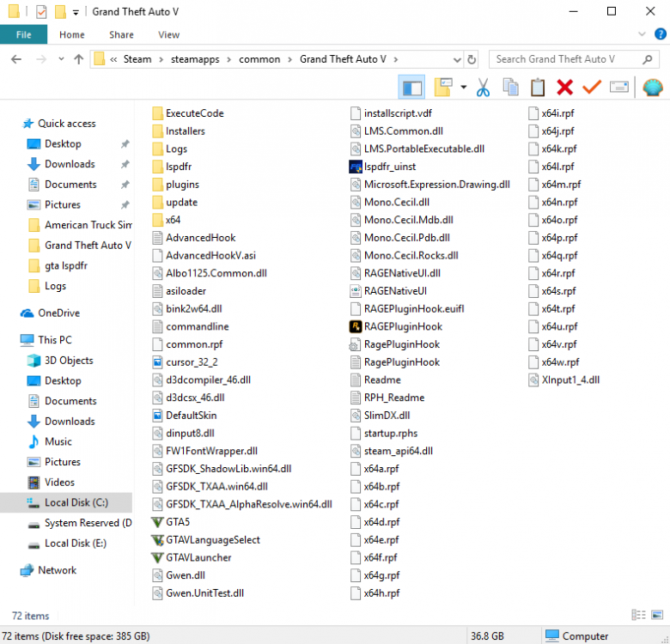Open the Customize Quick Access Toolbar dropdown
The height and width of the screenshot is (644, 670).
click(76, 12)
